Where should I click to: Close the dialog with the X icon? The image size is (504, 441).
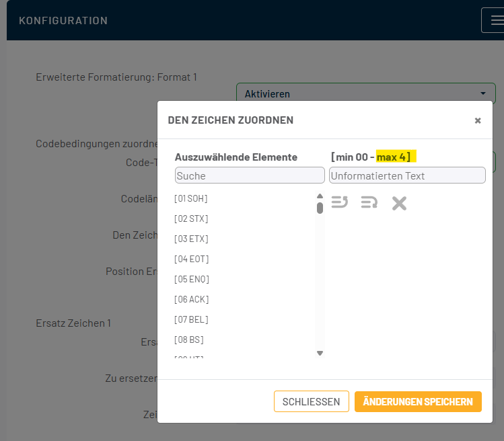[x=478, y=120]
